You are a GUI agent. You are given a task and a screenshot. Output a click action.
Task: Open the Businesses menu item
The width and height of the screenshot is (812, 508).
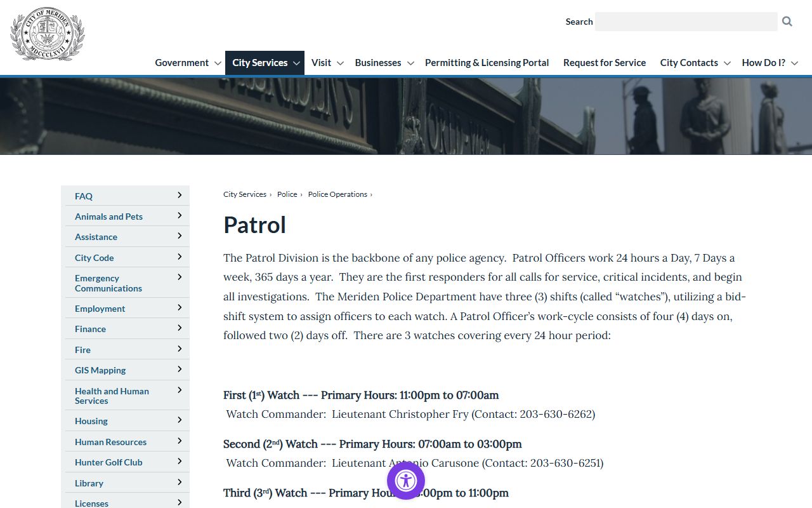click(378, 63)
